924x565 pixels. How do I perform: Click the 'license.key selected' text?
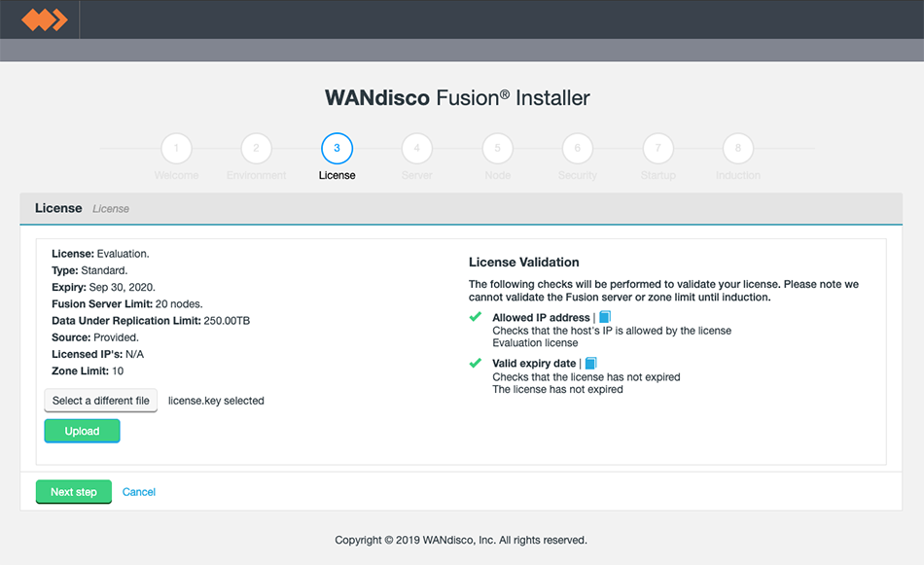(x=216, y=401)
